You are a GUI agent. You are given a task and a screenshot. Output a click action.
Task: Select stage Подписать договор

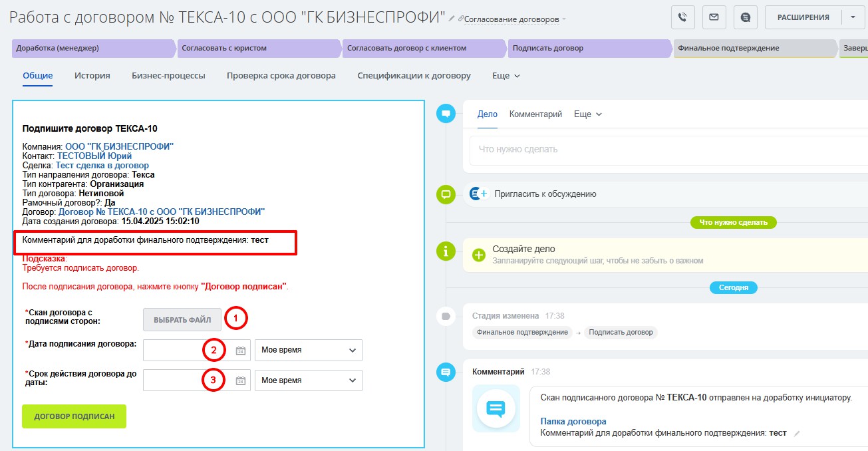(589, 48)
